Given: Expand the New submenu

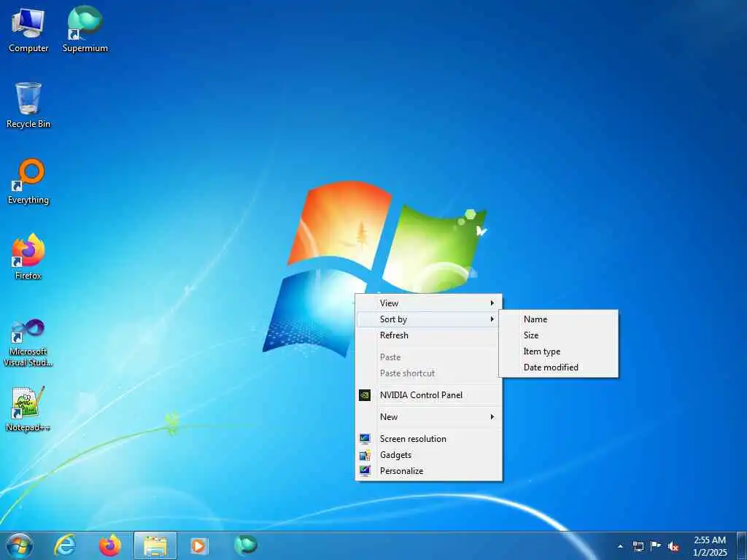Looking at the screenshot, I should click(429, 416).
